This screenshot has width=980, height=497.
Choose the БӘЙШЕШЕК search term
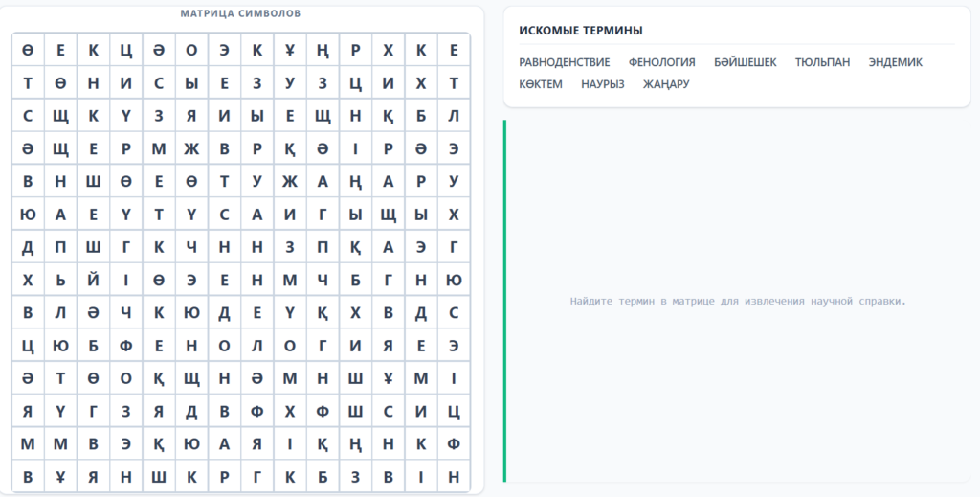click(x=745, y=62)
